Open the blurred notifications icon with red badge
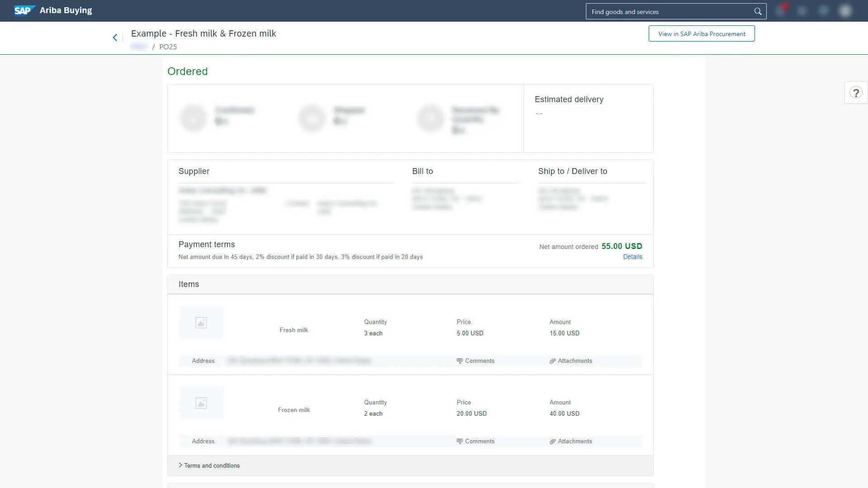 click(x=781, y=10)
